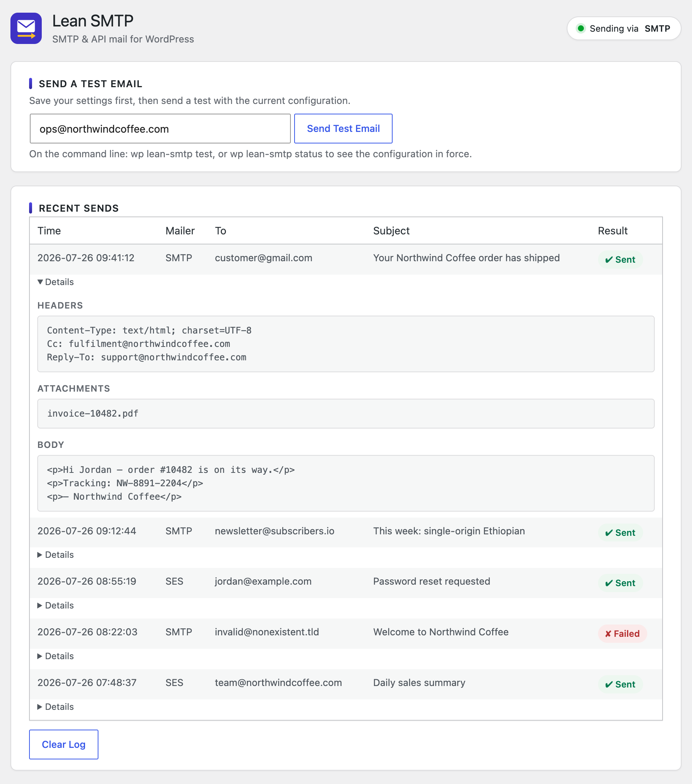Screen dimensions: 692x784
Task: Click the SMTP mailer cell in the invalid@nonexistent.tld row
Action: pos(179,632)
